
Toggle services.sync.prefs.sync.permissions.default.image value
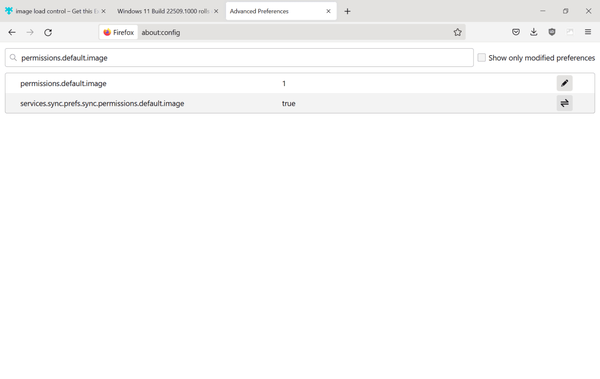(x=564, y=103)
